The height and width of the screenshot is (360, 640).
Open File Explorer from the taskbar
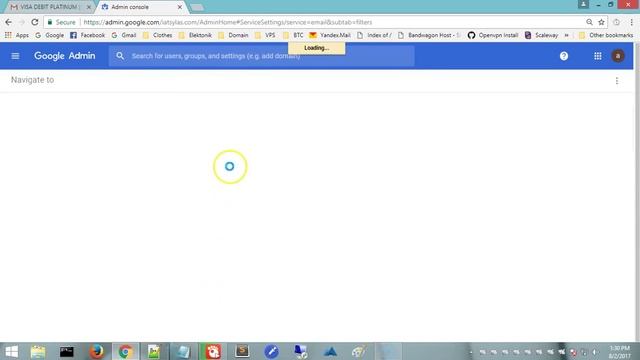pos(38,351)
